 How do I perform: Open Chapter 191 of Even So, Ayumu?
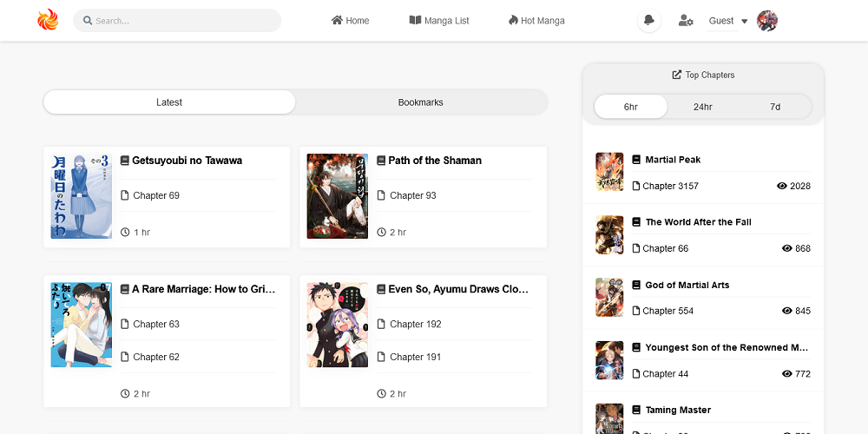(x=415, y=357)
